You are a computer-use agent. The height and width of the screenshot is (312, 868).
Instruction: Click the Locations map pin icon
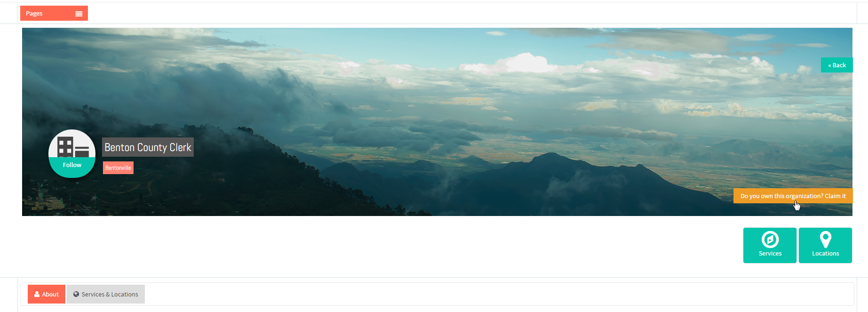coord(826,240)
